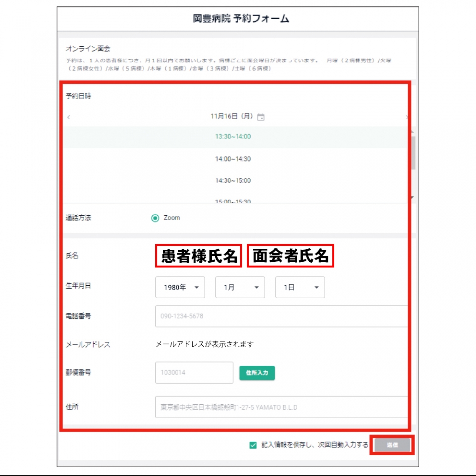Open the birth day dropdown 1日

click(x=300, y=287)
